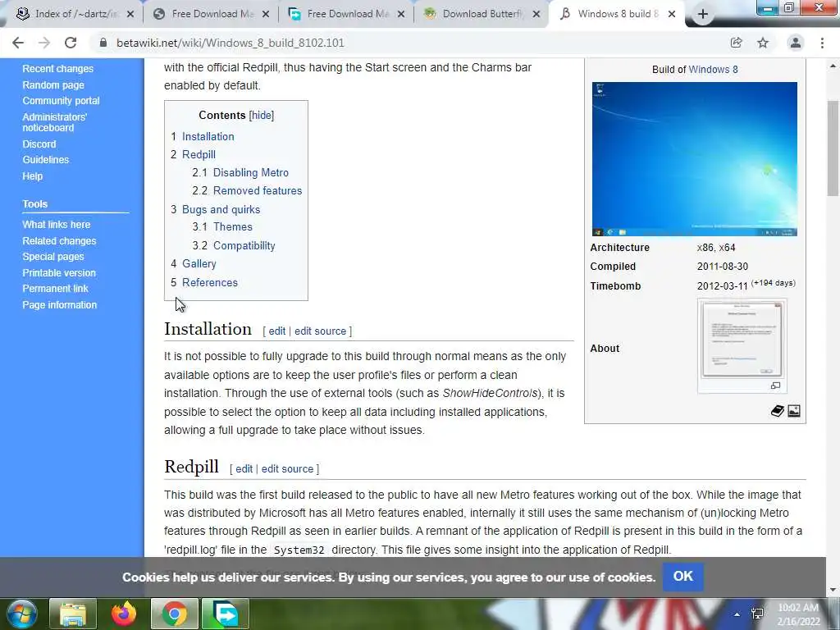Open File Explorer from the taskbar
Image resolution: width=840 pixels, height=630 pixels.
[x=73, y=614]
